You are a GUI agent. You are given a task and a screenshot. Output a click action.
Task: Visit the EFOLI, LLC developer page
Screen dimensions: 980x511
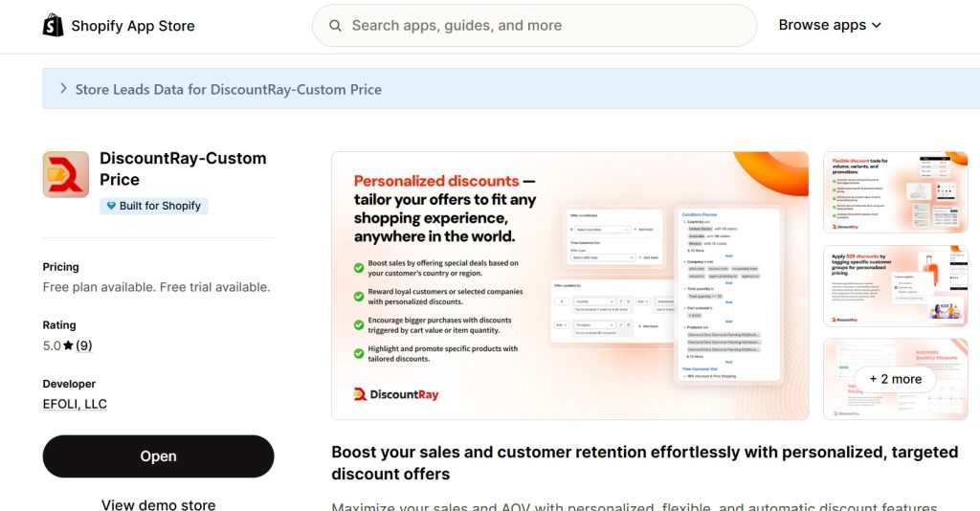tap(75, 404)
